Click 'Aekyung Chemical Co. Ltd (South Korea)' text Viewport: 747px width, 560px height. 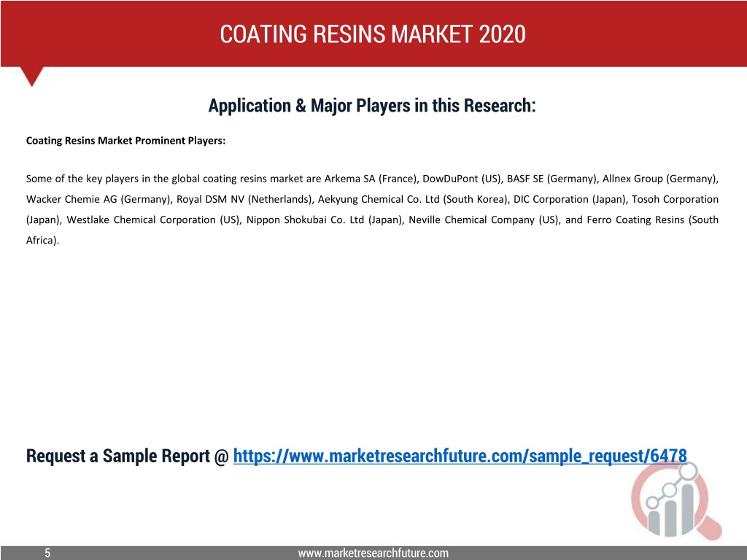pos(412,200)
